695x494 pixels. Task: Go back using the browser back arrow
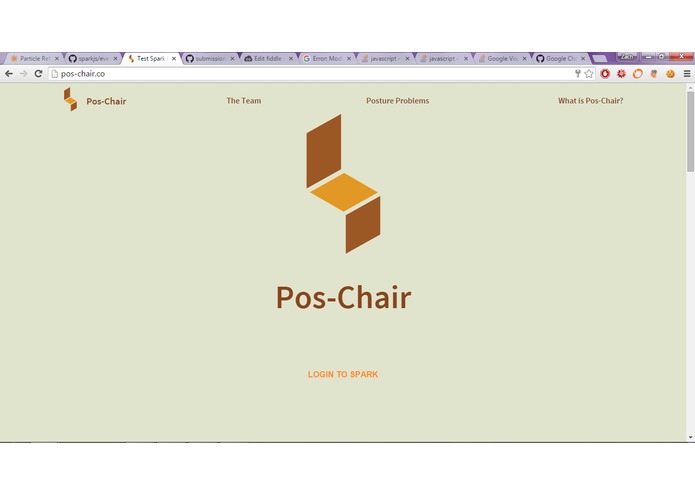tap(9, 74)
